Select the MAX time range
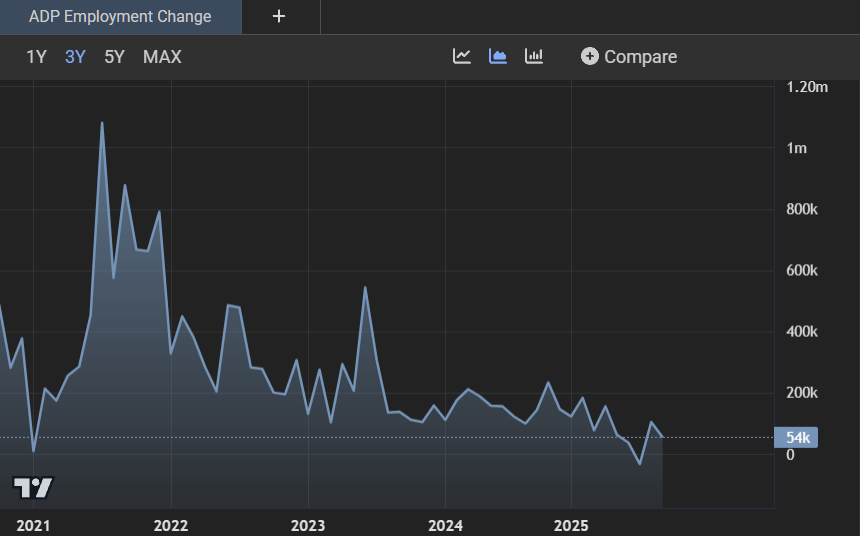 coord(162,57)
